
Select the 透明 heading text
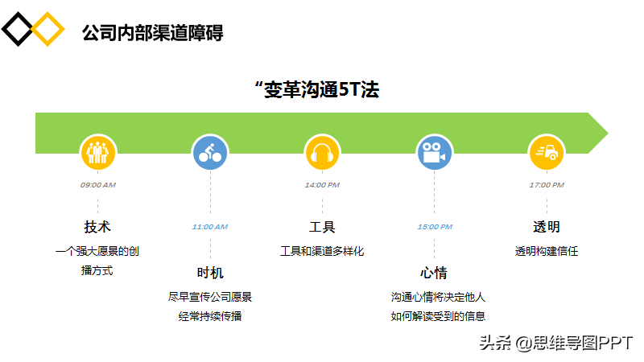pos(547,227)
